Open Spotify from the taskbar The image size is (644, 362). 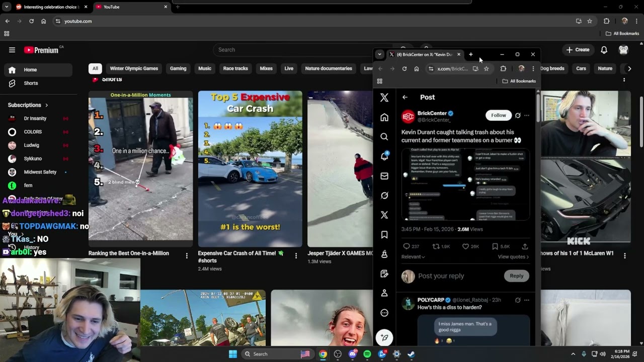[x=367, y=354]
